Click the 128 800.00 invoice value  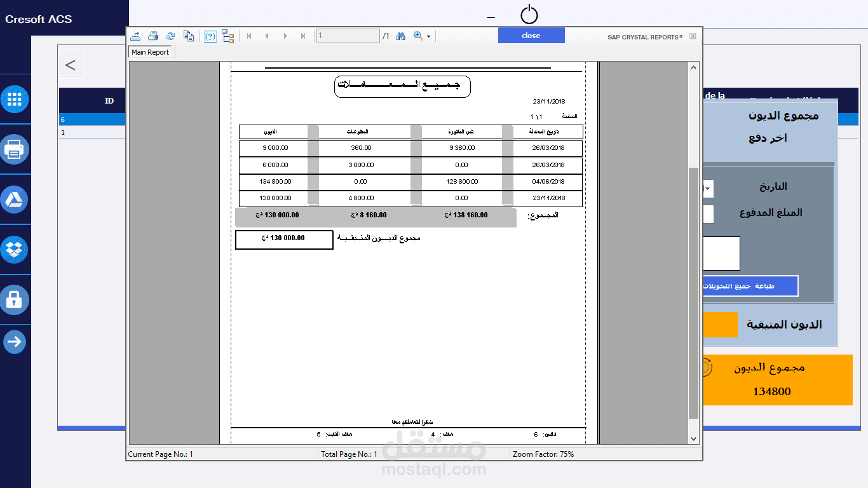pyautogui.click(x=461, y=182)
